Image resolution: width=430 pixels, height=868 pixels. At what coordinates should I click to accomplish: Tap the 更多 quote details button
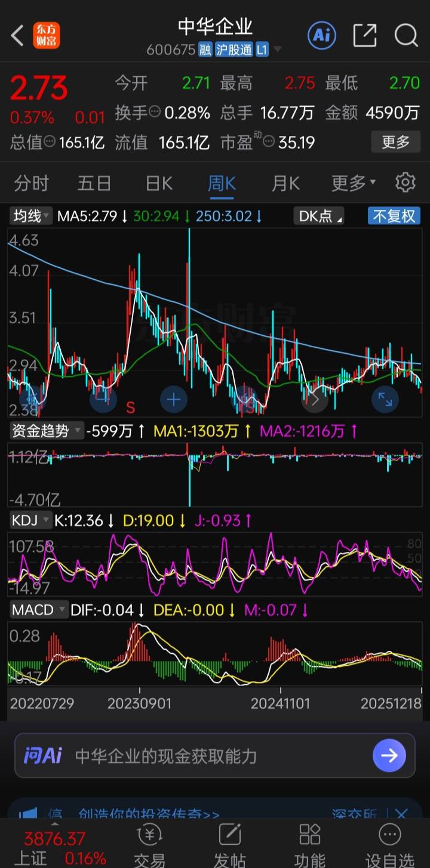click(395, 142)
